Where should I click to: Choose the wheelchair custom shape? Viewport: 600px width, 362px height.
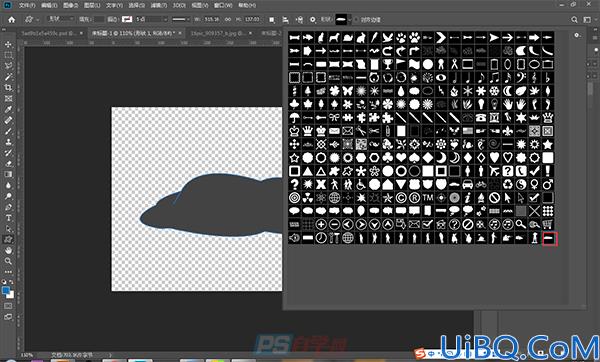(361, 184)
